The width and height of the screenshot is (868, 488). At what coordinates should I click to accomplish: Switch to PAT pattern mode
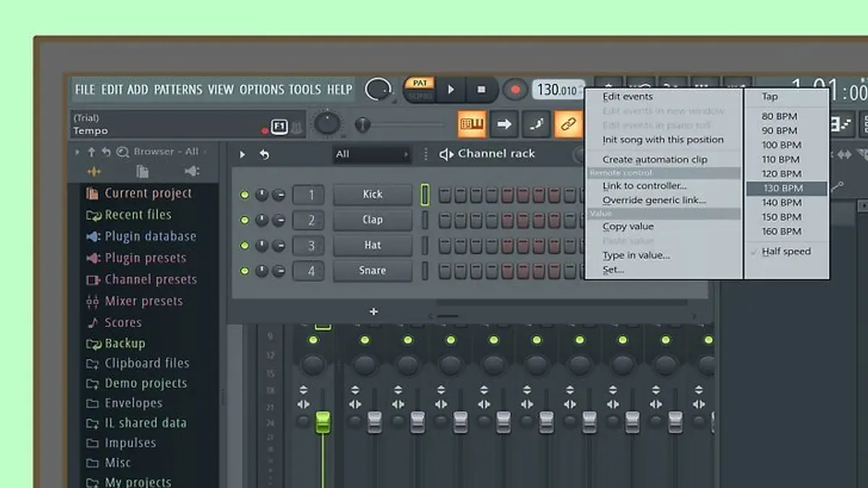420,84
